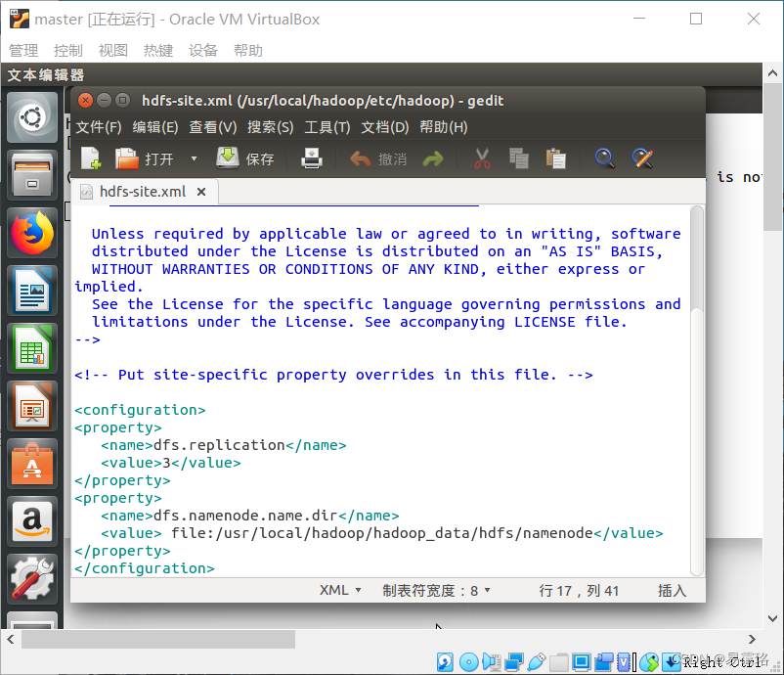Open the 查看(V) menu
This screenshot has height=675, width=784.
coord(212,127)
